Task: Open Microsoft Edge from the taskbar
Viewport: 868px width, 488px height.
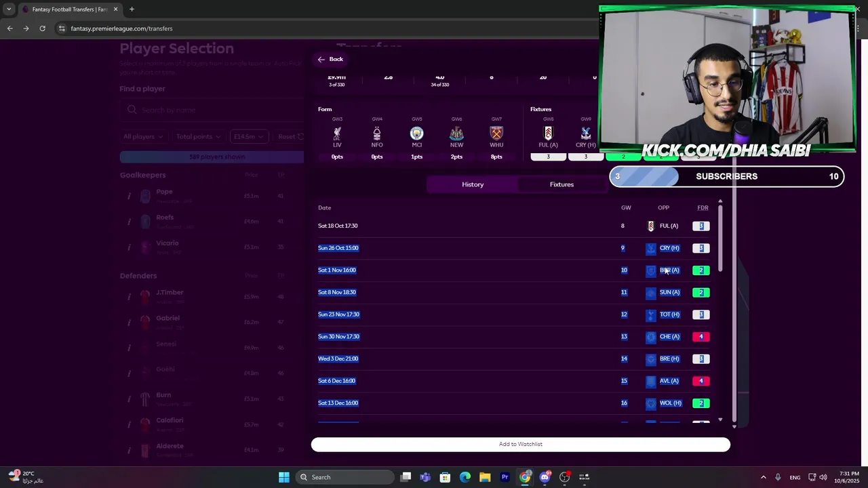Action: pos(465,477)
